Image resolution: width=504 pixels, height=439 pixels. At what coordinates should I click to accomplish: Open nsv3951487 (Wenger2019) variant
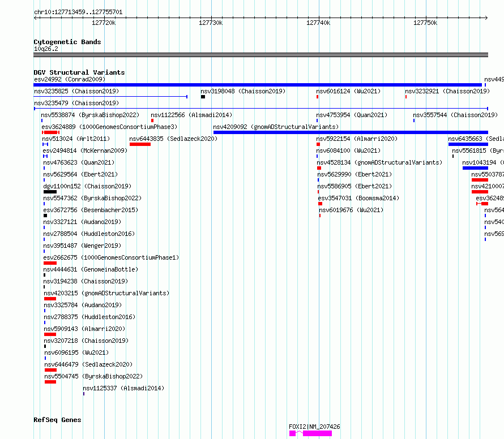click(82, 246)
